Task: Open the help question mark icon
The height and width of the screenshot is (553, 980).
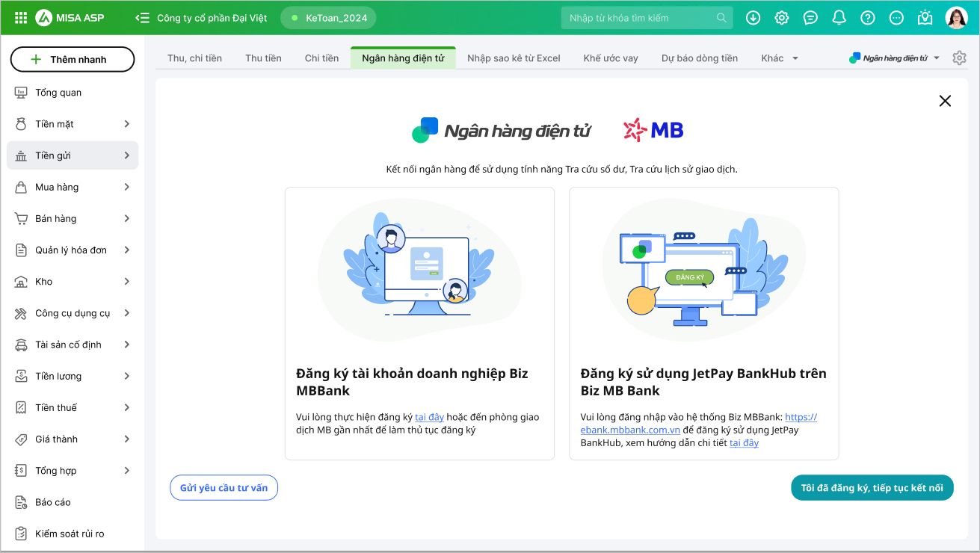Action: [868, 18]
